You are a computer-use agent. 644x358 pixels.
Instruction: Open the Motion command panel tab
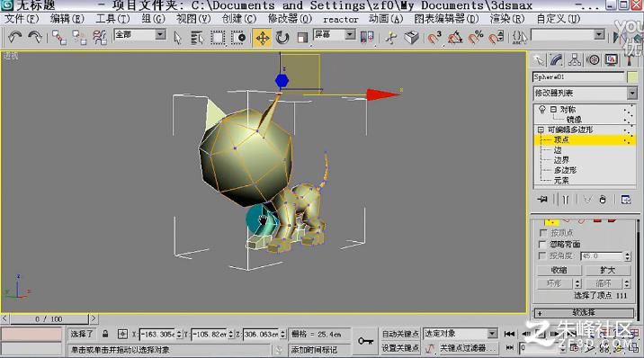(x=593, y=60)
